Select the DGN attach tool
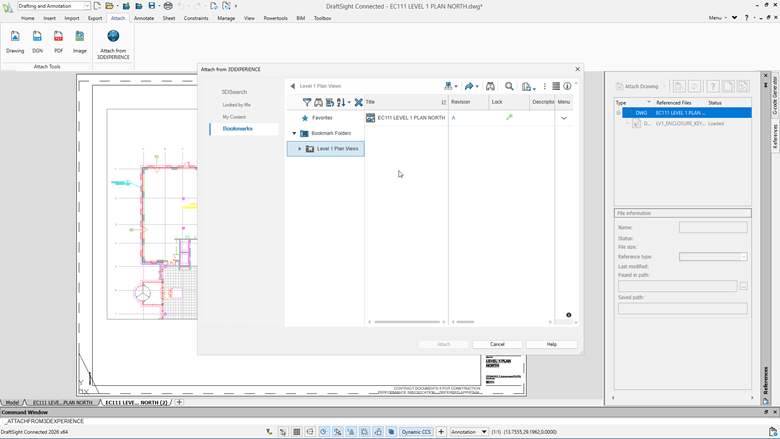Screen dimensions: 780x439 37,37
